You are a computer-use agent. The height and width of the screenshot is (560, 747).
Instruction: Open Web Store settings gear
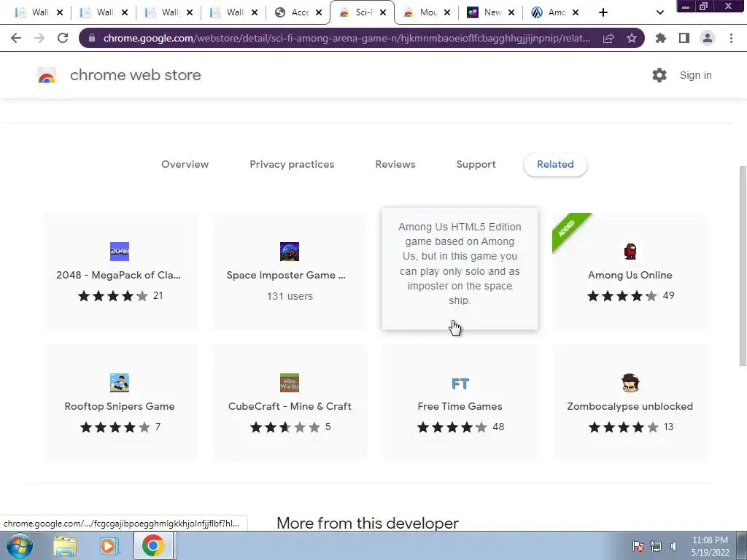pos(659,75)
